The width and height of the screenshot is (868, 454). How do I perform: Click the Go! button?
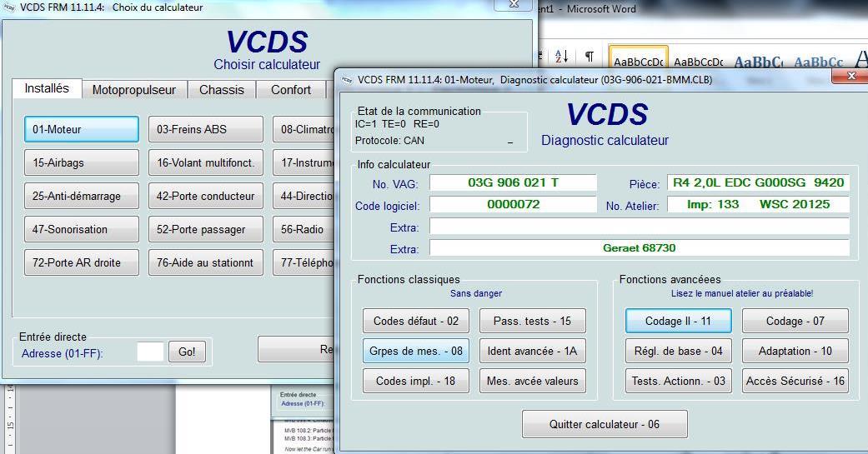click(187, 352)
